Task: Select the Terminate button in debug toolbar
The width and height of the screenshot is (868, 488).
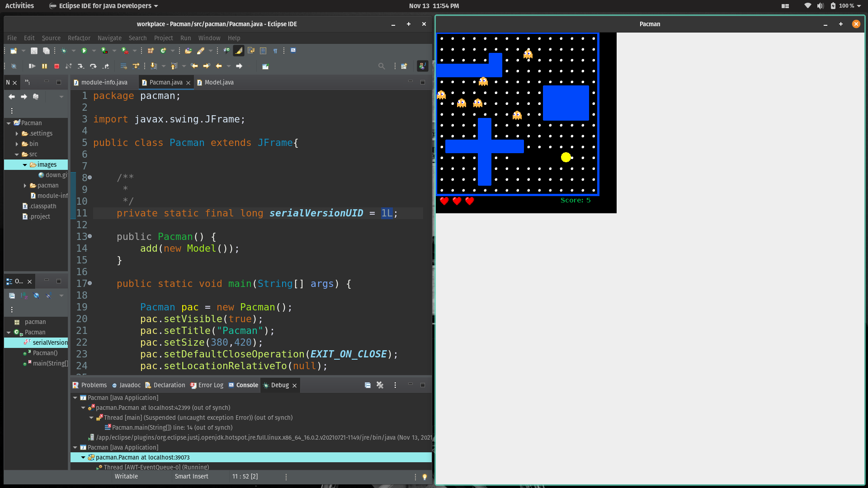Action: point(56,66)
